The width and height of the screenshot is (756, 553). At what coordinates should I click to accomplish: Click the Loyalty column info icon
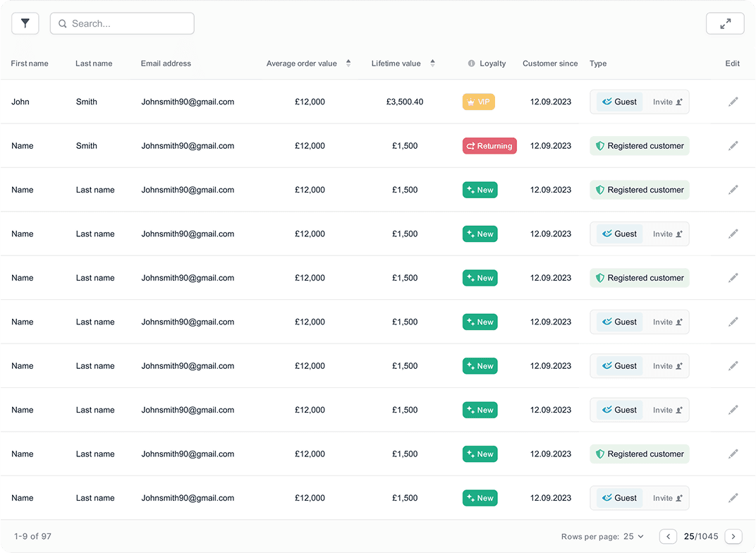[x=471, y=63]
